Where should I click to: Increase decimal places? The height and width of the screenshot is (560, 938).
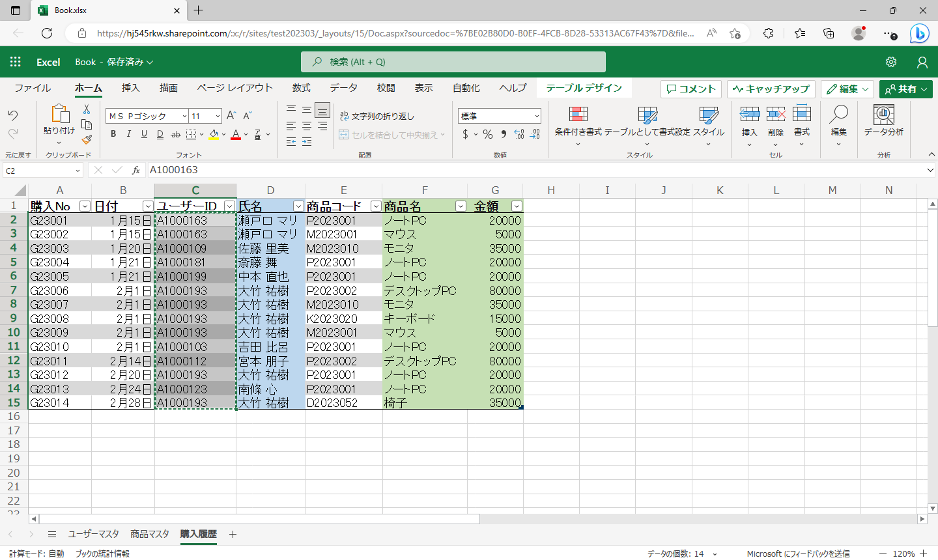pos(519,134)
